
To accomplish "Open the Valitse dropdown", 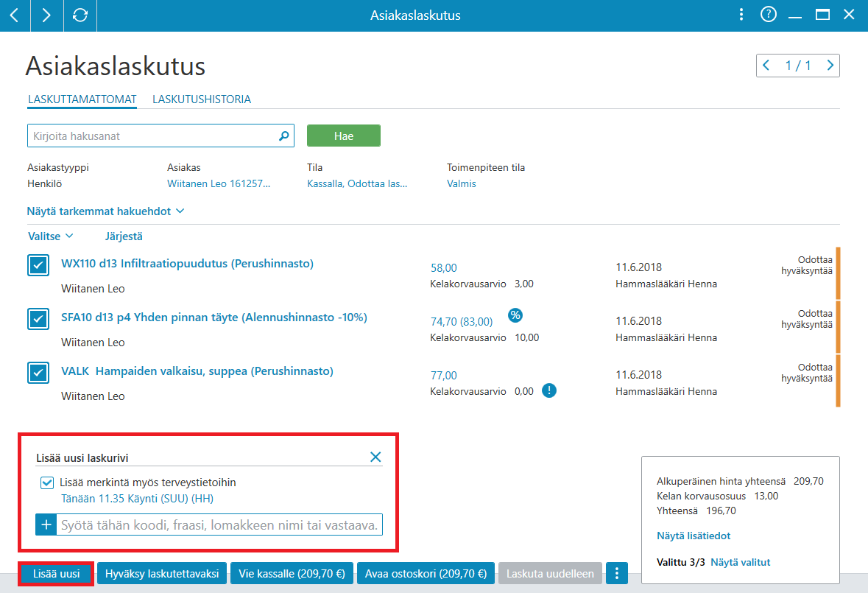I will (50, 236).
